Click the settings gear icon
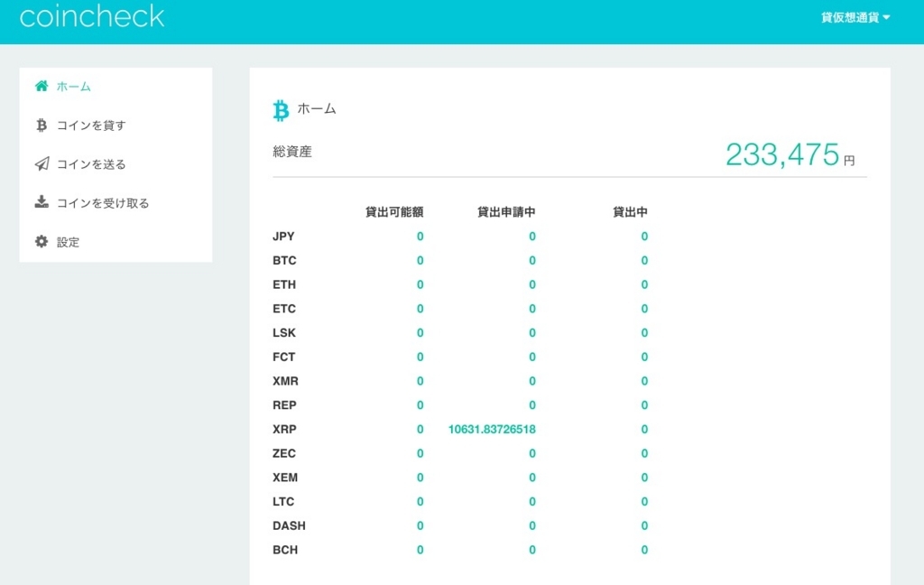Screen dimensions: 924x585 pos(42,242)
